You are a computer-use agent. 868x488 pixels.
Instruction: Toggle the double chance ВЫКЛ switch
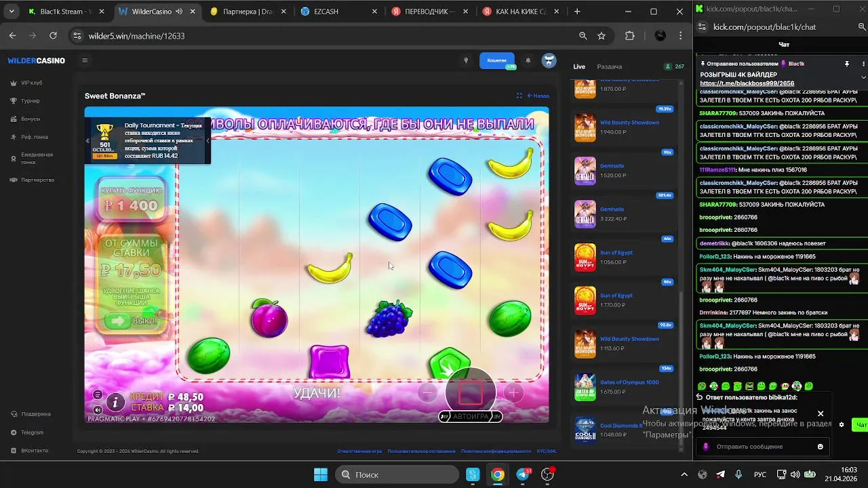click(131, 321)
